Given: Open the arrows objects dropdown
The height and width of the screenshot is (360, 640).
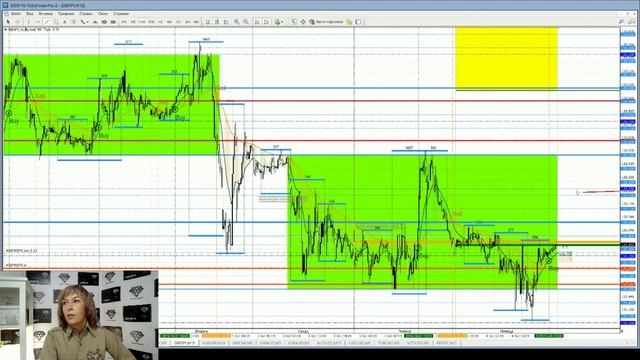Looking at the screenshot, I should (84, 22).
